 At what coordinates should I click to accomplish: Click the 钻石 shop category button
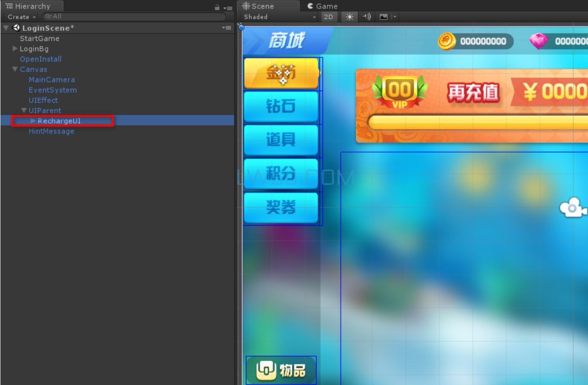click(x=281, y=106)
